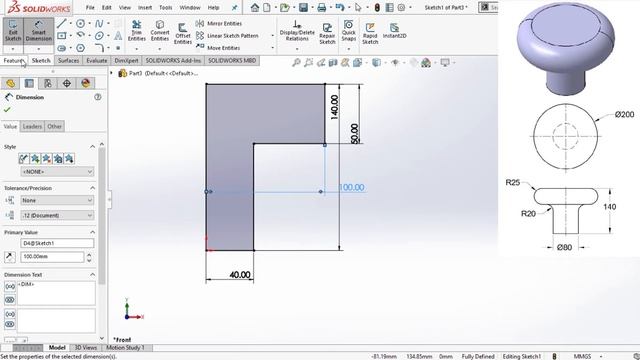Switch to the Surfaces tab
Screen dimensions: 640x360
coord(68,60)
